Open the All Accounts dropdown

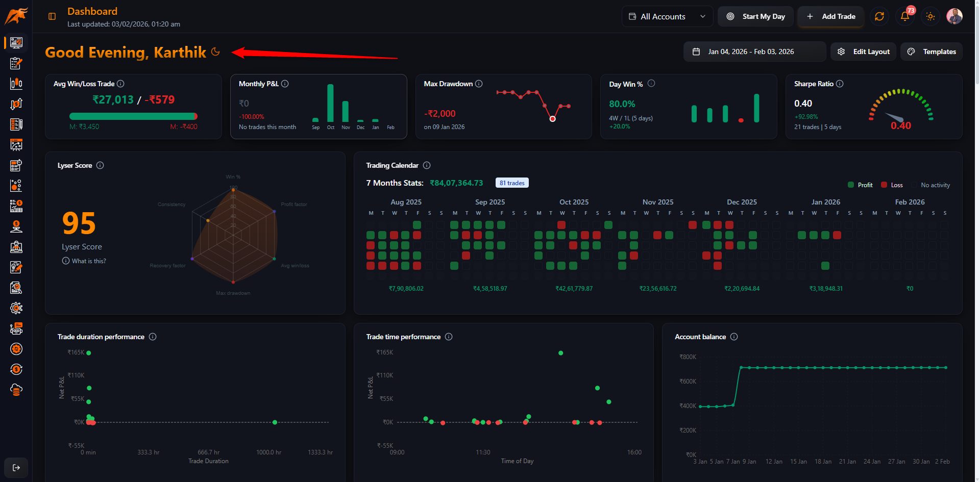[667, 16]
